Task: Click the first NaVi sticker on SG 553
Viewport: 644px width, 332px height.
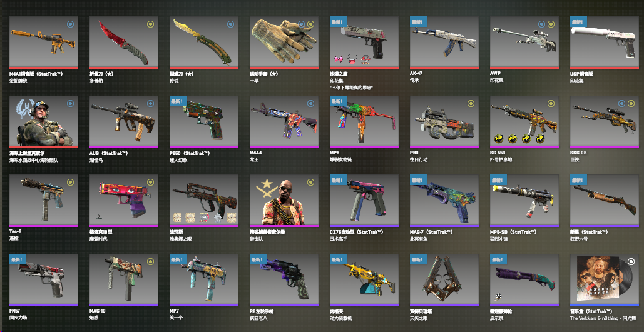Action: click(498, 139)
